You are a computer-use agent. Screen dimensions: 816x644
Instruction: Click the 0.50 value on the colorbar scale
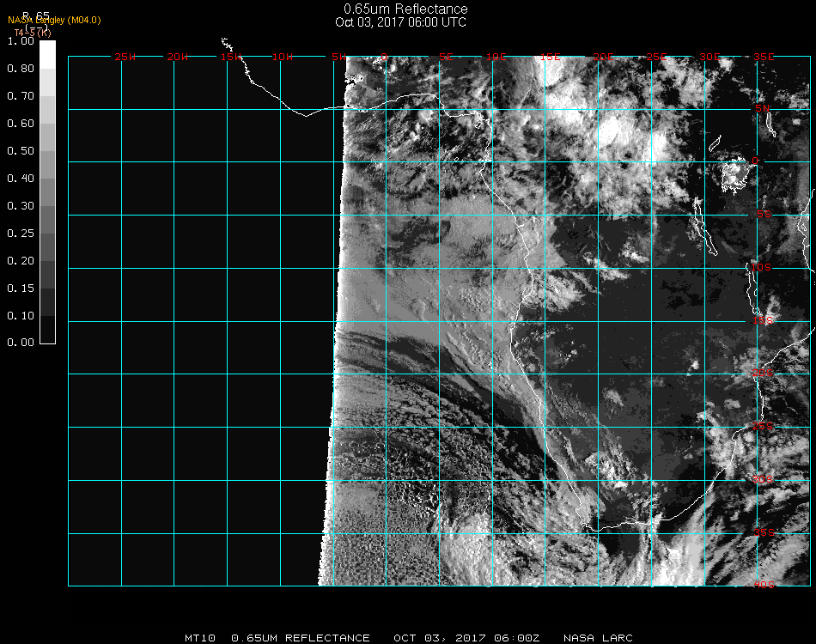point(20,151)
